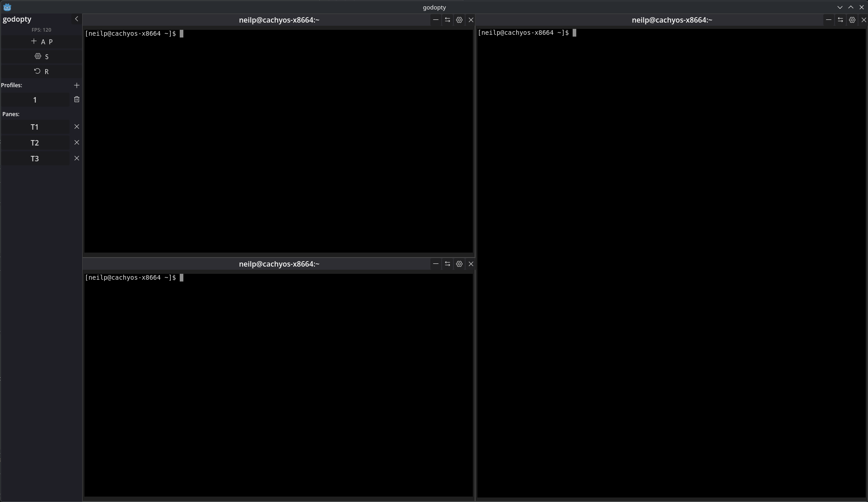Screen dimensions: 868x502
Task: Minimize the bottom-left terminal pane
Action: click(435, 264)
